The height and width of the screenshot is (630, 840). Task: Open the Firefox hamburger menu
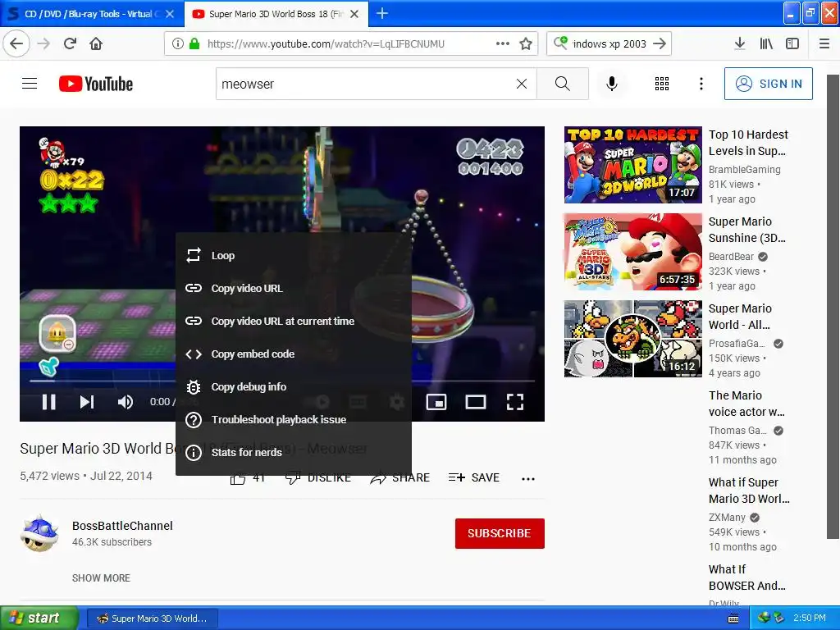(824, 43)
